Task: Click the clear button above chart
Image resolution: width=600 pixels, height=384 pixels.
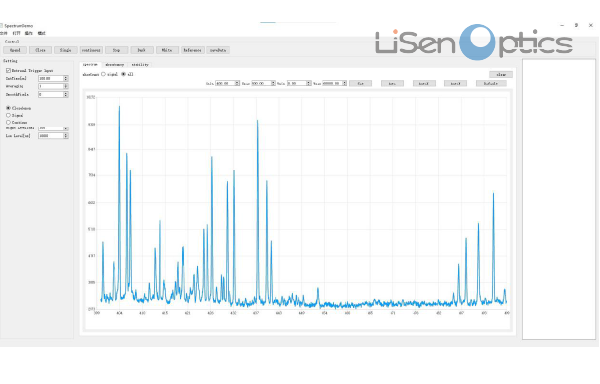Action: (501, 75)
